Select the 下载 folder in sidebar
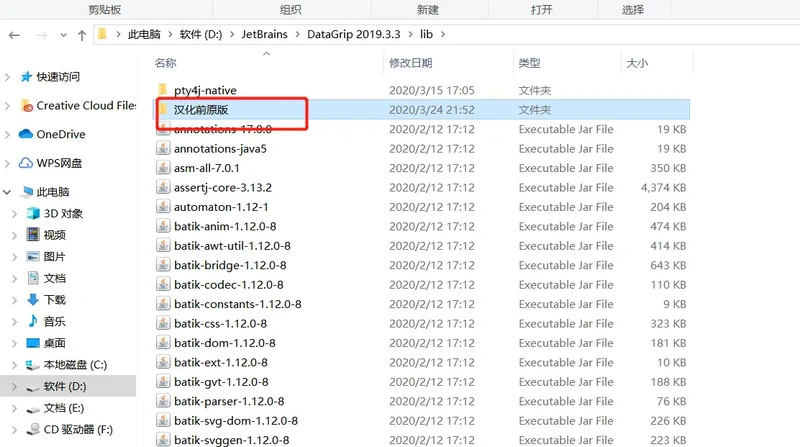This screenshot has height=447, width=800. point(54,300)
